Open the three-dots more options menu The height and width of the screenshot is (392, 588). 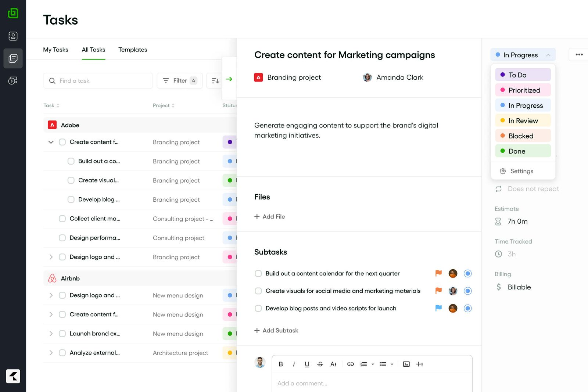click(579, 55)
